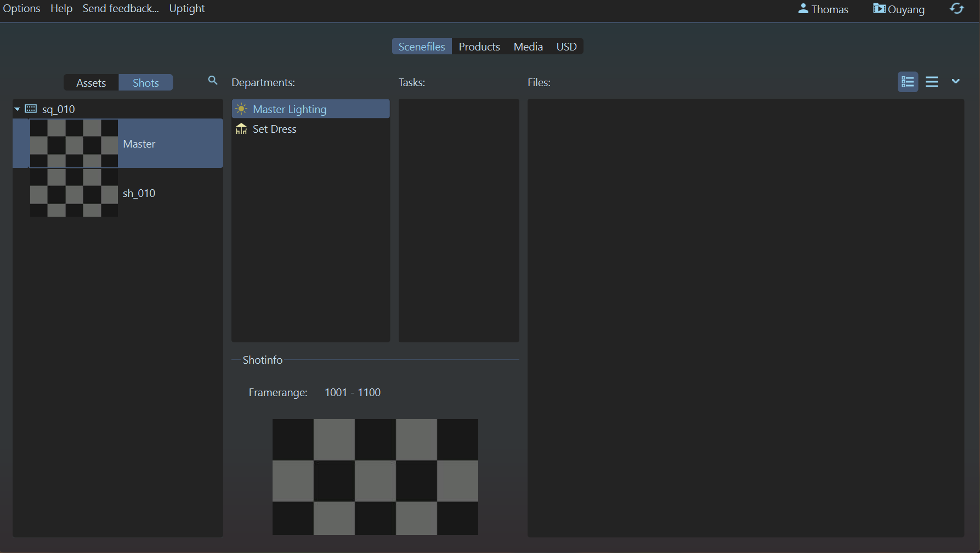Click the Set Dress department icon
The image size is (980, 553).
pyautogui.click(x=241, y=129)
